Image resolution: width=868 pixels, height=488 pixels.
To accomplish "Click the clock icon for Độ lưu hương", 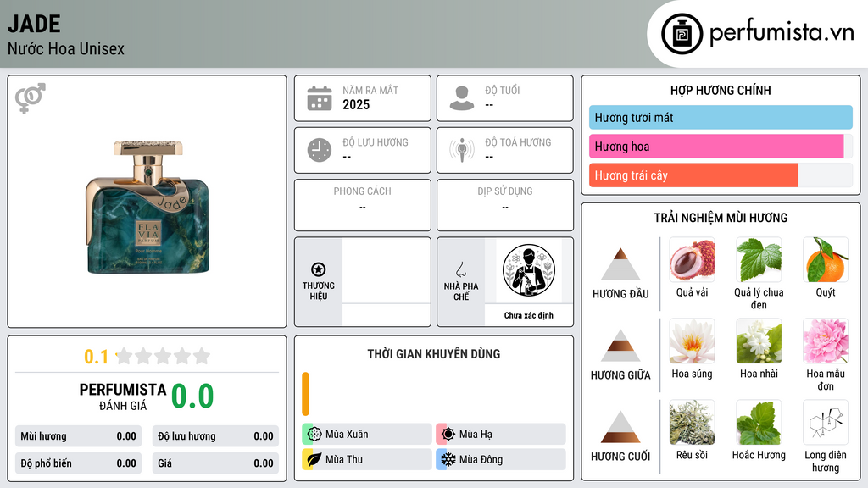I will 320,150.
